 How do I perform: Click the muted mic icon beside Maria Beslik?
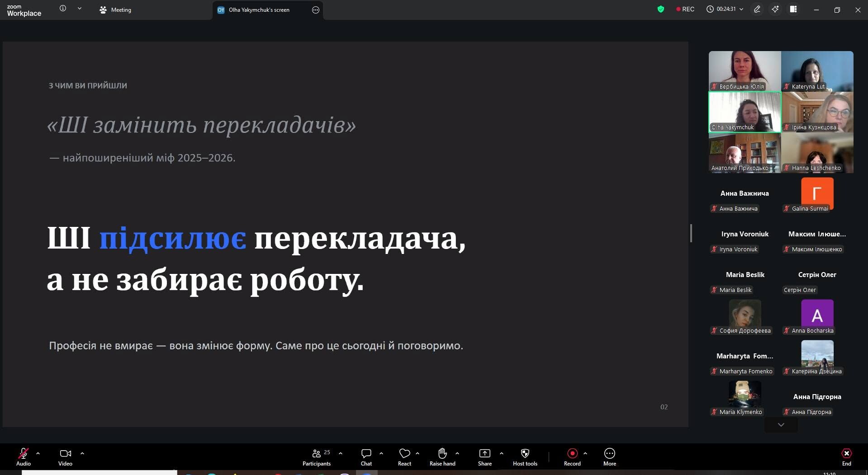click(714, 290)
